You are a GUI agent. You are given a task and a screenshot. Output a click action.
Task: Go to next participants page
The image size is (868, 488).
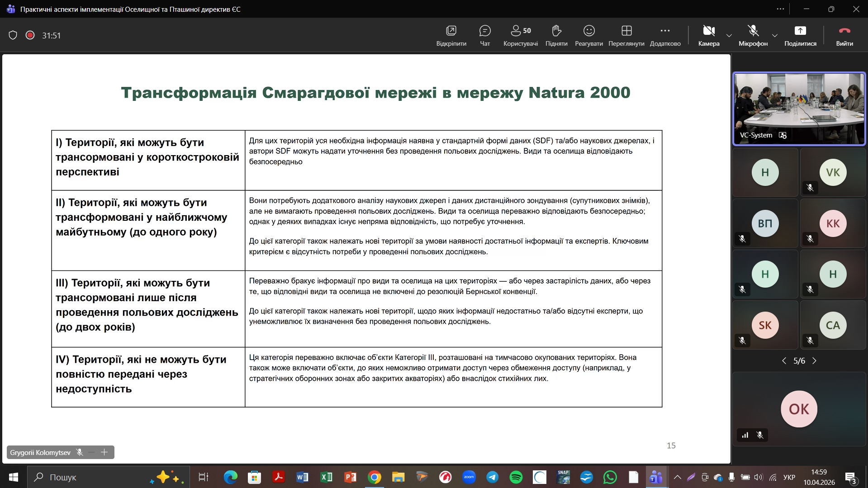point(814,361)
